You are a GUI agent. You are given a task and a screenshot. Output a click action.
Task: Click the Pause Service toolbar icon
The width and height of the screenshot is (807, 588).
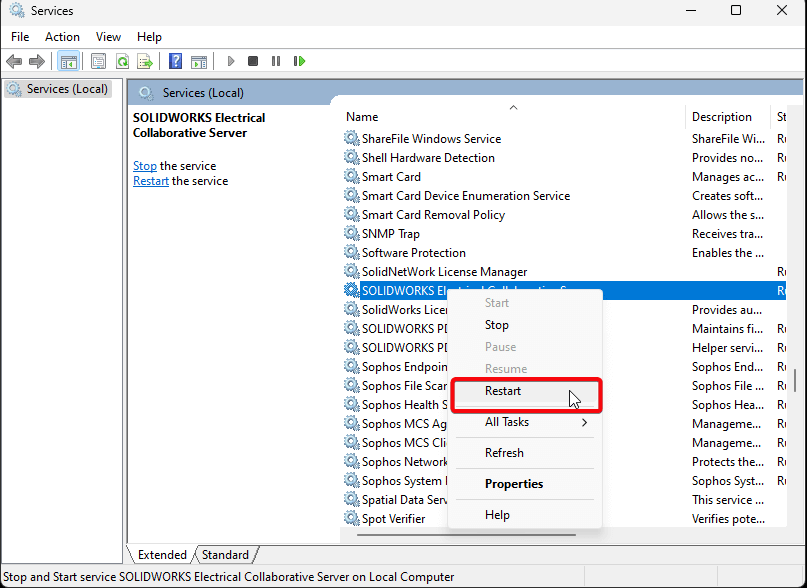(276, 61)
